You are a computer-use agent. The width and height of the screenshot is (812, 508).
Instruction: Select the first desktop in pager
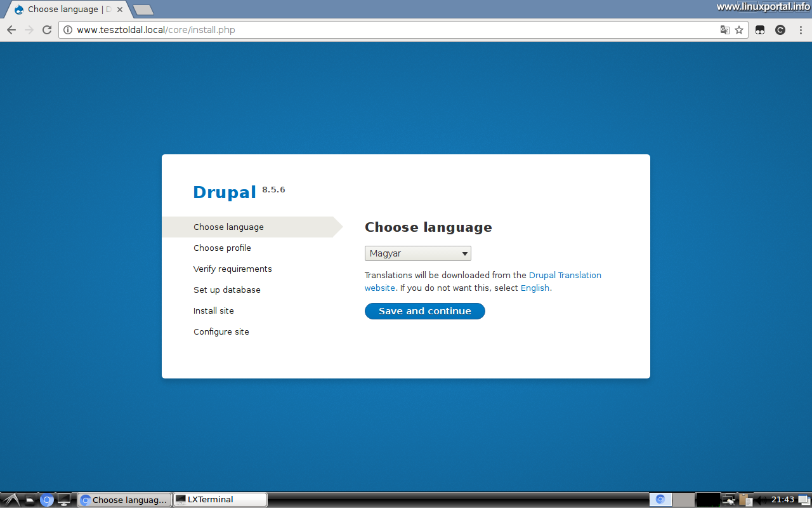[660, 500]
